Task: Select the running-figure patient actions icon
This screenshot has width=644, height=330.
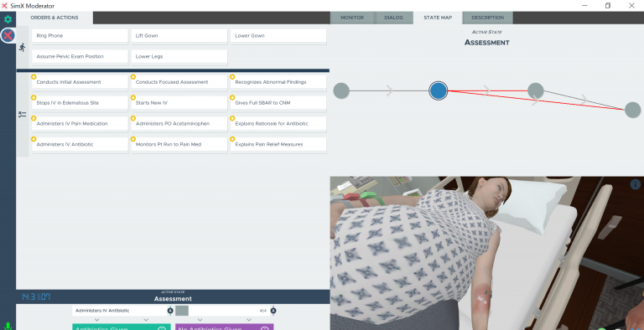Action: tap(22, 48)
